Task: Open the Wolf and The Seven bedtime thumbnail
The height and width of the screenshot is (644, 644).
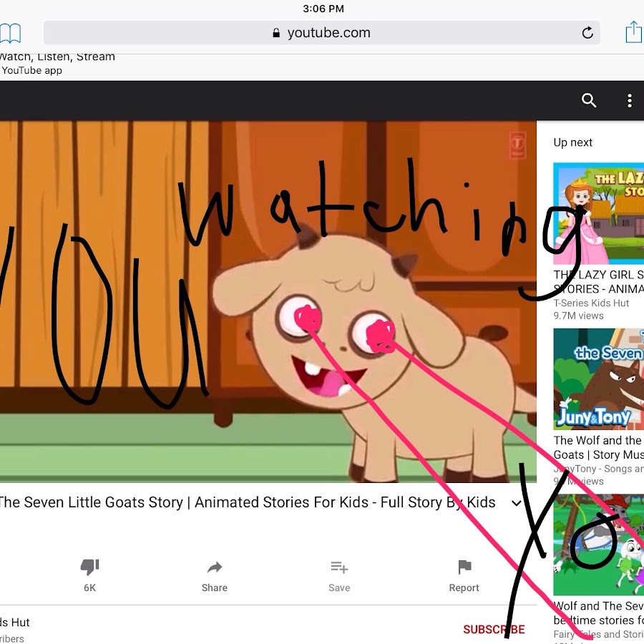Action: point(598,545)
